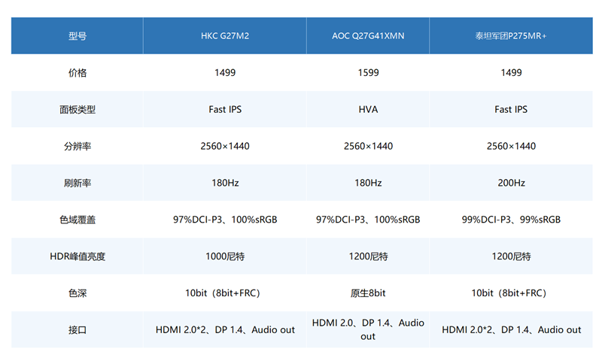Viewport: 602px width, 364px height.
Task: Click the 分辨率 row label
Action: [77, 146]
